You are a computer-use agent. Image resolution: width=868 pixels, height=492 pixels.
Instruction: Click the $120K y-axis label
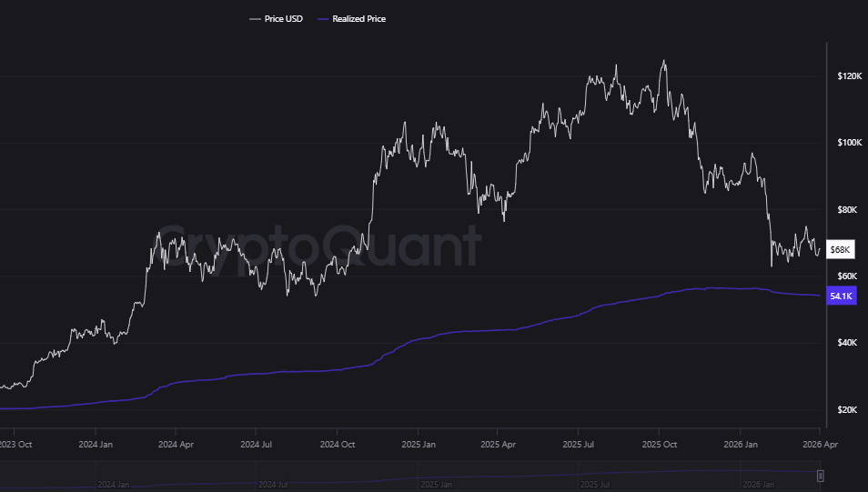point(849,76)
